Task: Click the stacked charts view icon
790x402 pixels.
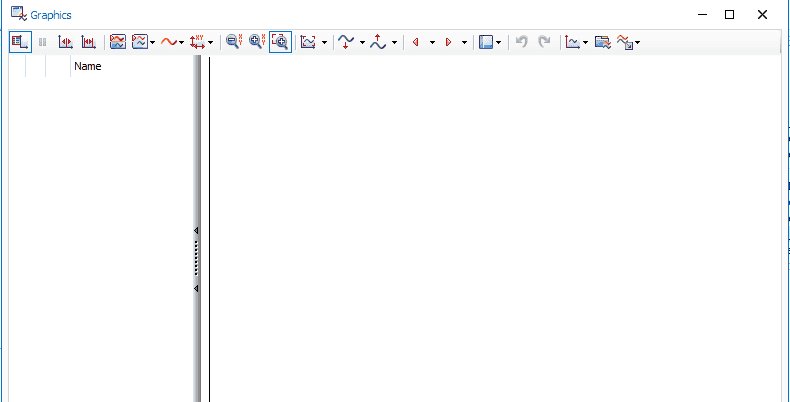Action: [x=117, y=42]
